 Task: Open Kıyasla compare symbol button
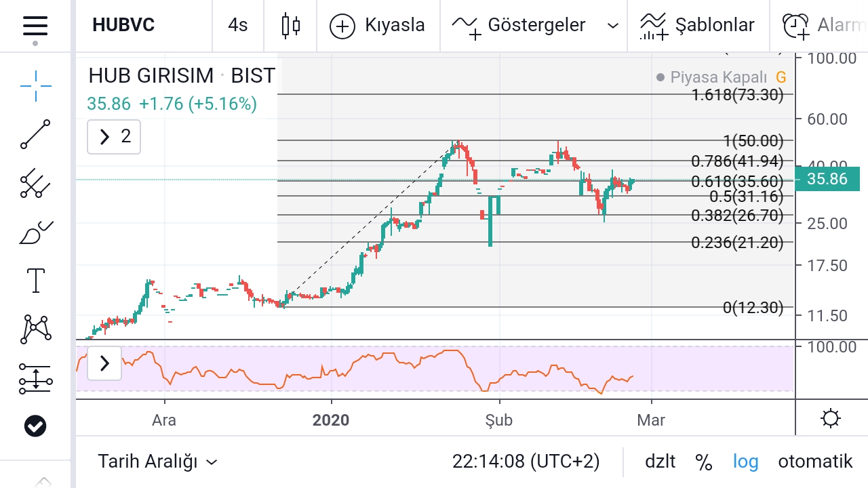pos(378,26)
